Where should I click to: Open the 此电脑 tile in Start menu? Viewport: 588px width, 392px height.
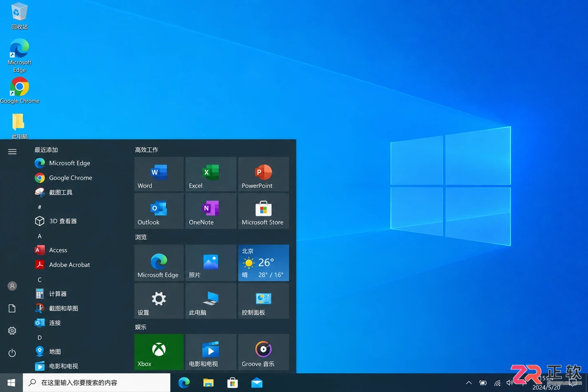click(x=211, y=301)
